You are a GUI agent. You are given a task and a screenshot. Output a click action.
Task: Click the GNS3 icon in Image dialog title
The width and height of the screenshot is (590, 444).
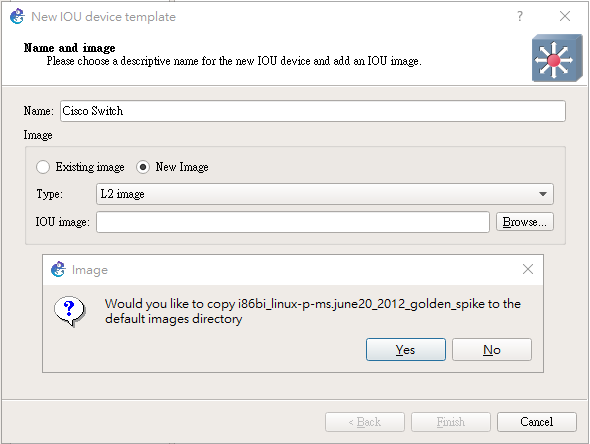tap(58, 269)
